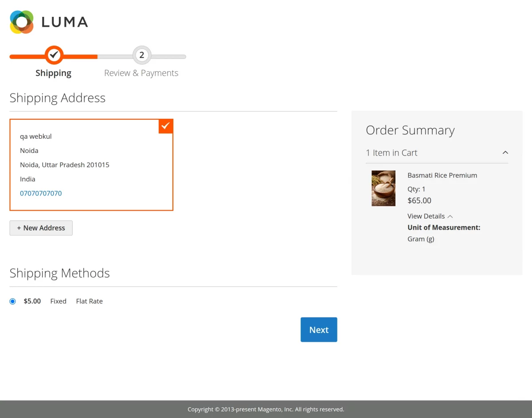Click the orange checkmark on the selected address

pyautogui.click(x=165, y=126)
